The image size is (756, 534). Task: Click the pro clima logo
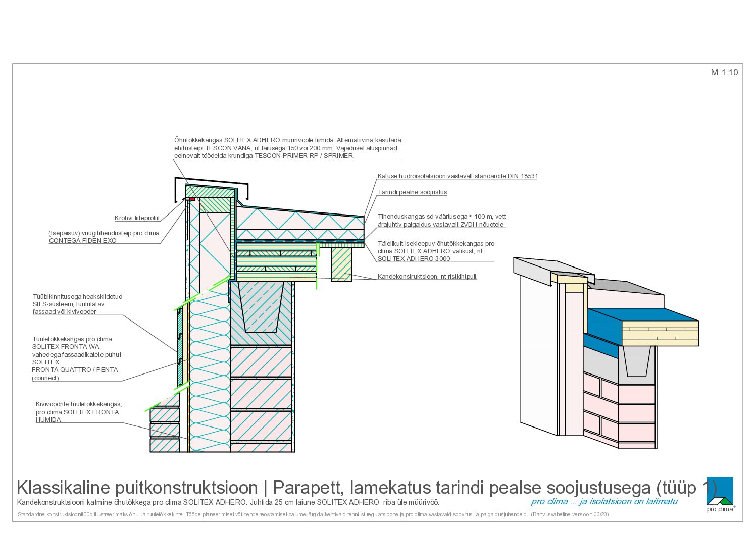pyautogui.click(x=720, y=495)
